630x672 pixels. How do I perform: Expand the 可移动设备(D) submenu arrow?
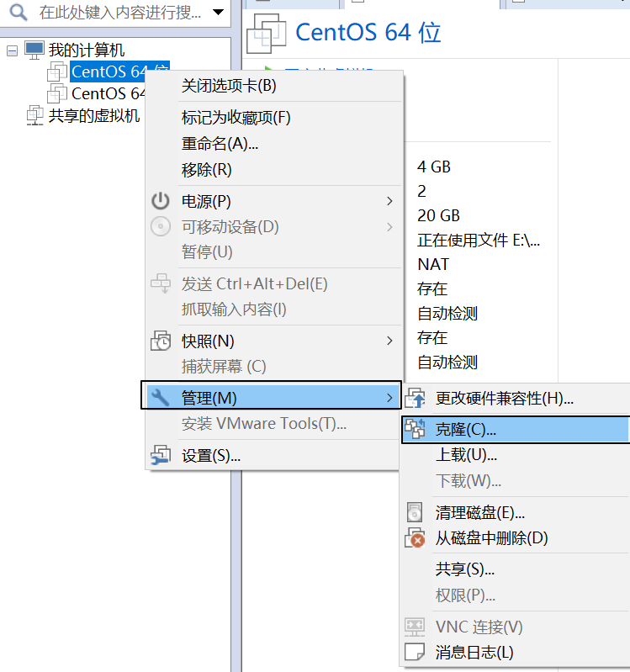click(x=389, y=227)
